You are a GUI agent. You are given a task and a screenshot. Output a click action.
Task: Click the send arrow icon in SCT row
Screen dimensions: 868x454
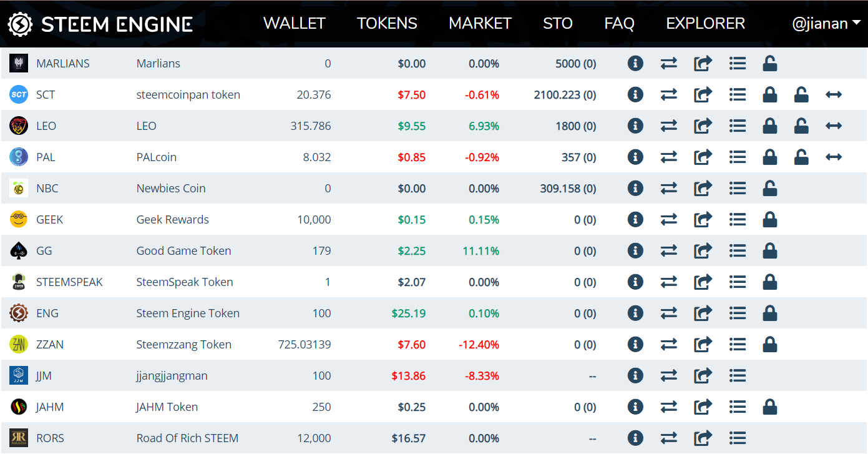tap(703, 95)
